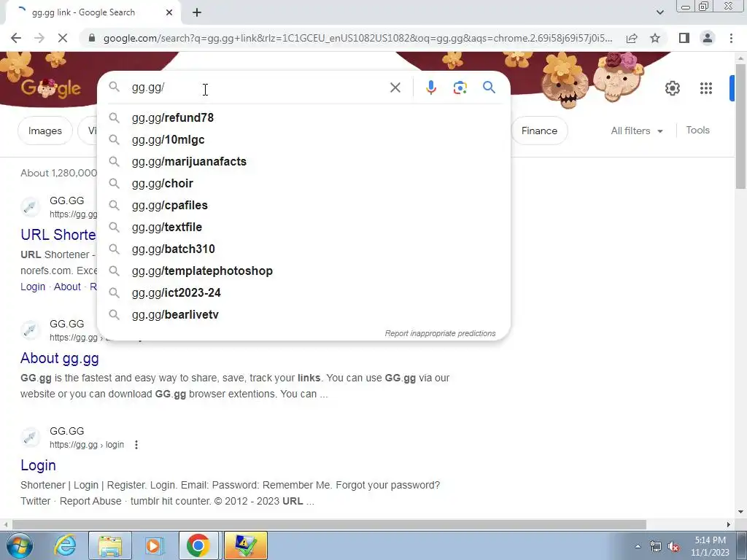The image size is (747, 560).
Task: Expand the All filters dropdown
Action: click(x=636, y=131)
